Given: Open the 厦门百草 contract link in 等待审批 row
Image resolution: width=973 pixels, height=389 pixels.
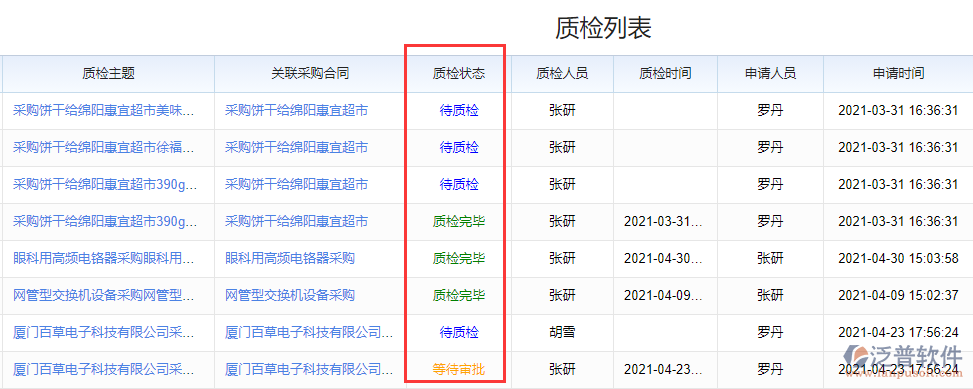Looking at the screenshot, I should pyautogui.click(x=308, y=370).
